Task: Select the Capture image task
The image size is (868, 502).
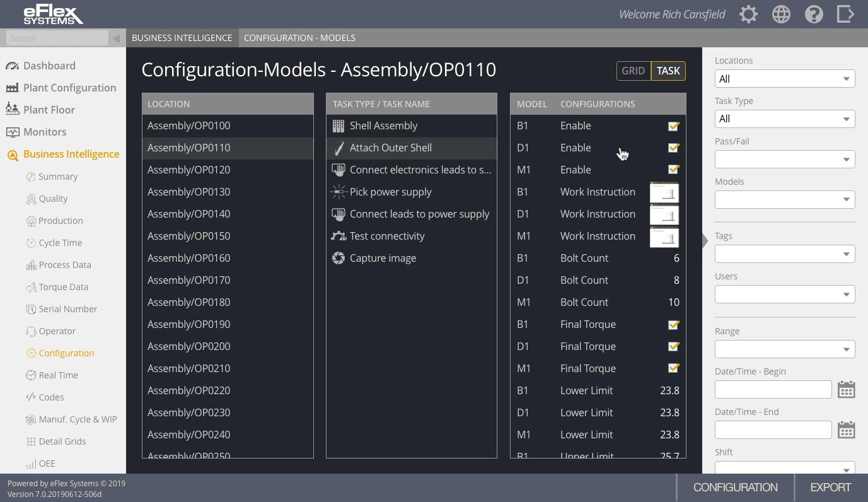Action: 383,258
